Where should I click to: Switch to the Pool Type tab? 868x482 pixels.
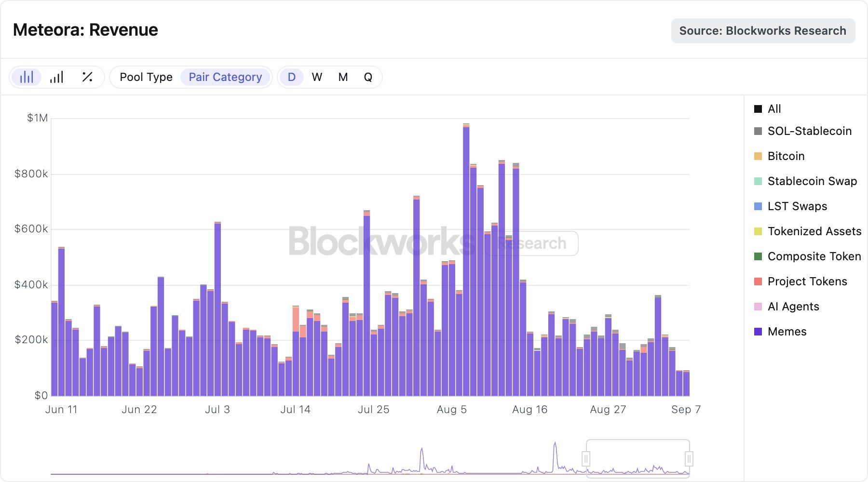146,77
